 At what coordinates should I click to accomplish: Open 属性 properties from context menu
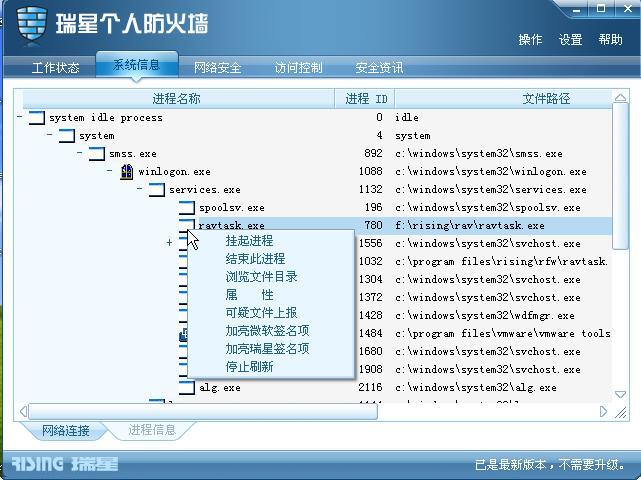tap(249, 295)
